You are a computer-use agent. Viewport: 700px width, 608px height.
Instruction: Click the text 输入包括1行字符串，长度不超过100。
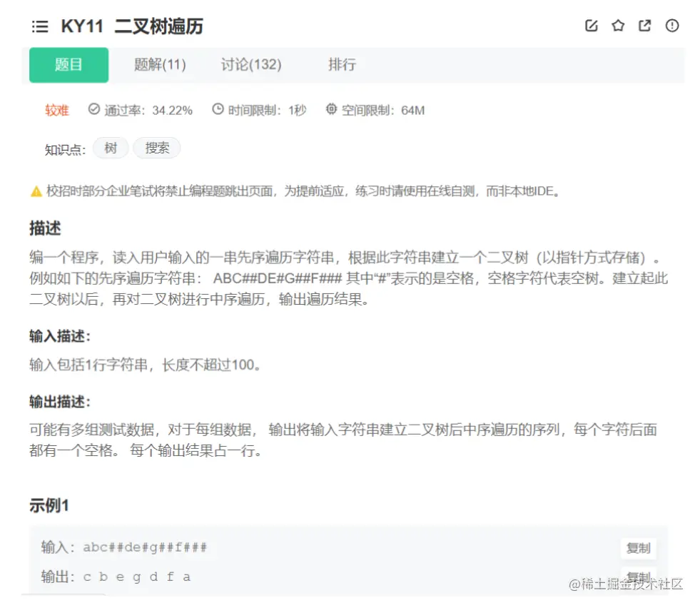tap(146, 365)
